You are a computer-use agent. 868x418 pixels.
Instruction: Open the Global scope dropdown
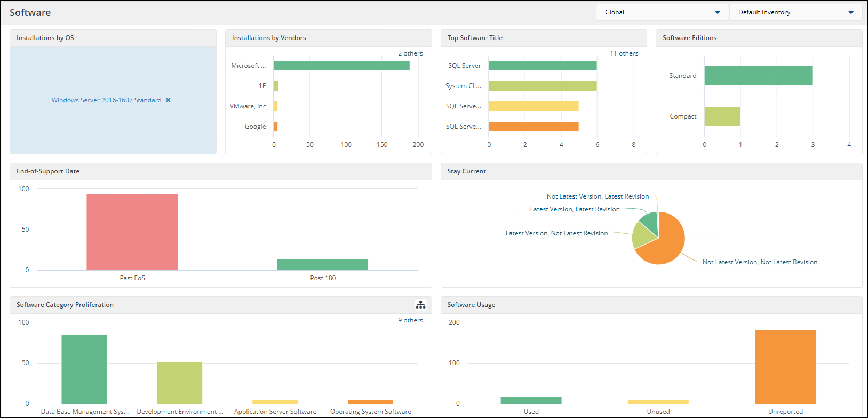[x=662, y=12]
